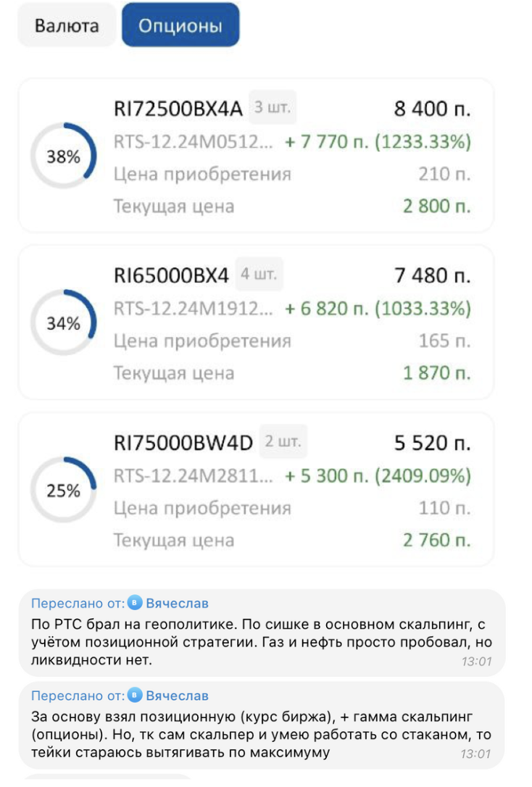Screen dimensions: 532x787
Task: Click the 3 шт. quantity badge
Action: tap(273, 107)
